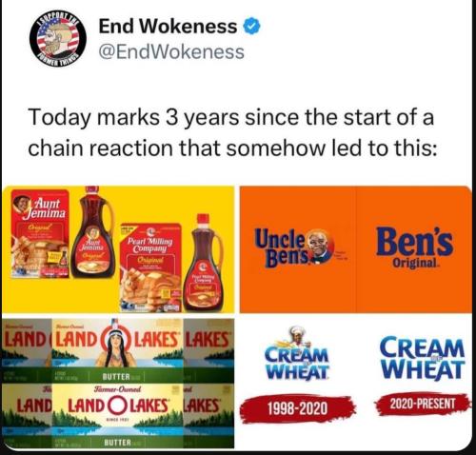476x455 pixels.
Task: Click the Aunt Jemima red pancake box
Action: [x=40, y=234]
